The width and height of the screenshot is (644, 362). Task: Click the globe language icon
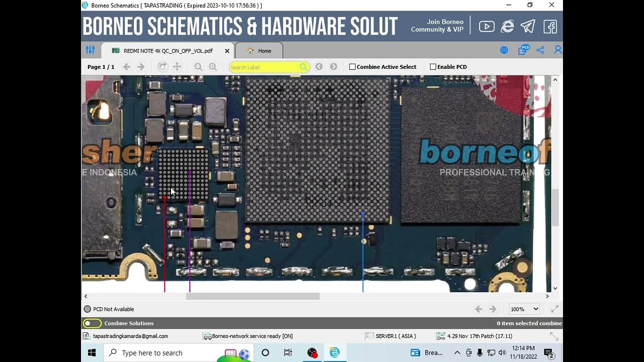(504, 50)
